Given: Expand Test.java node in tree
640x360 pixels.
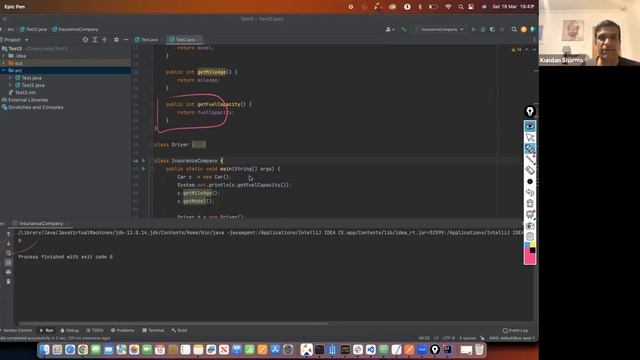Looking at the screenshot, I should (10, 78).
